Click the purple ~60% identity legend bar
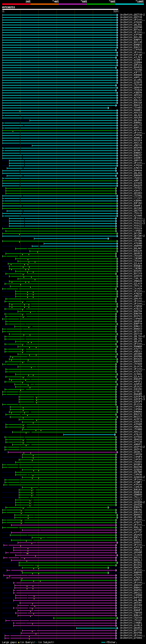This screenshot has width=146, height=644. (73, 4)
